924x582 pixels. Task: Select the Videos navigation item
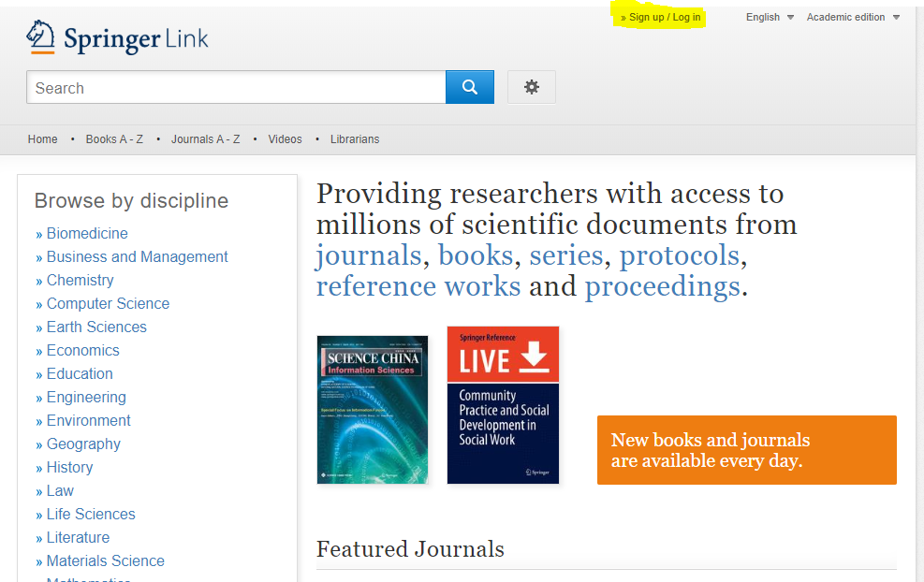[285, 139]
